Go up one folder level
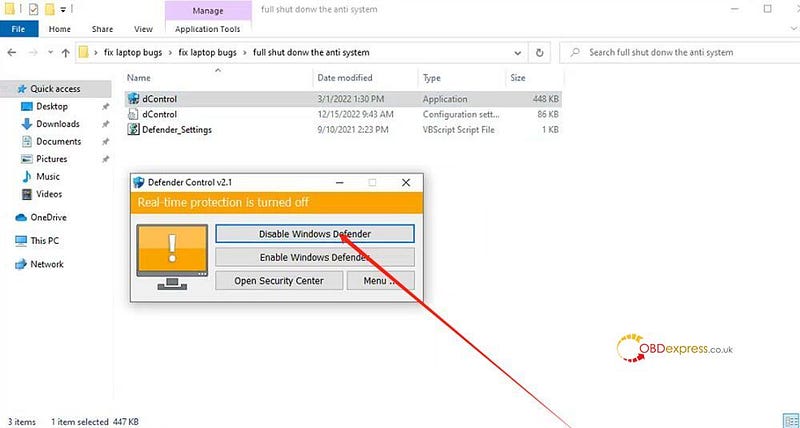Screen dimensions: 800x428 [65, 53]
